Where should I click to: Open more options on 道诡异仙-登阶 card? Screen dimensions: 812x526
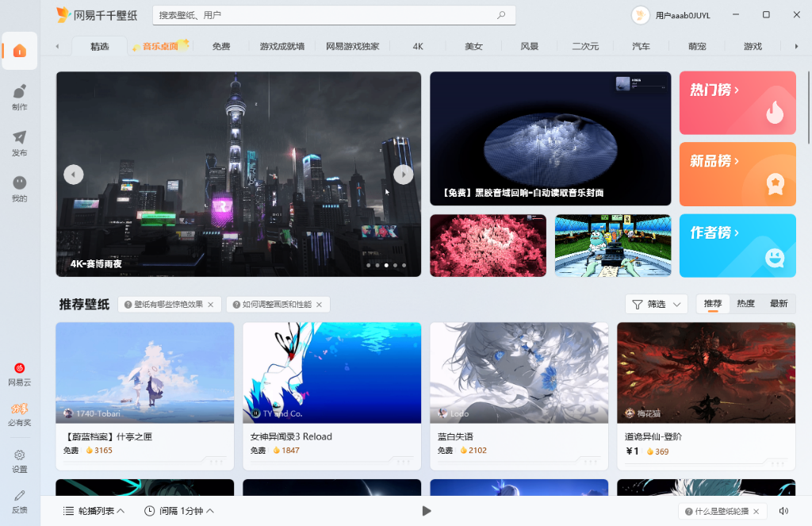point(779,463)
